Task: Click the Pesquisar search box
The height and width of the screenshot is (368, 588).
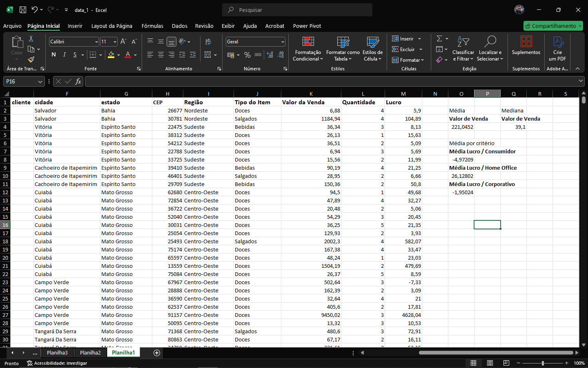Action: 297,10
